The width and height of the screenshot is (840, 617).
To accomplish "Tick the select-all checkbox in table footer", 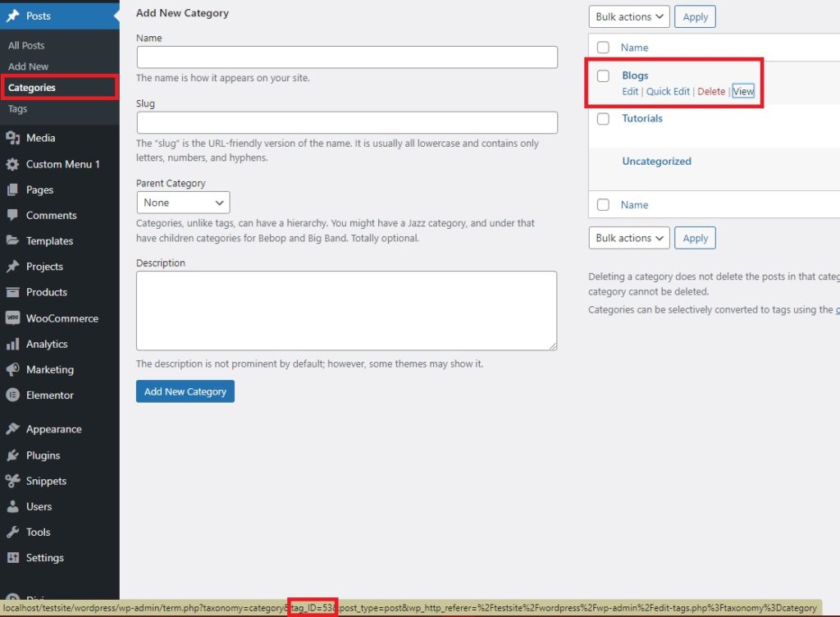I will (x=603, y=204).
